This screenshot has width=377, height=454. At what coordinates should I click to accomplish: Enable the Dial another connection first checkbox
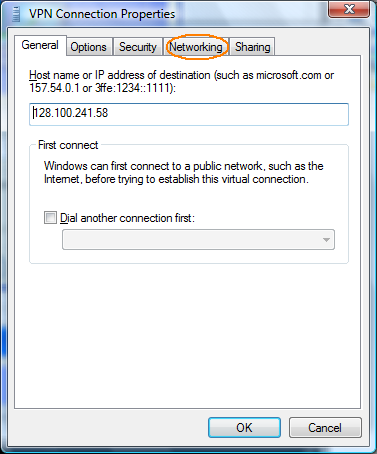pos(50,218)
